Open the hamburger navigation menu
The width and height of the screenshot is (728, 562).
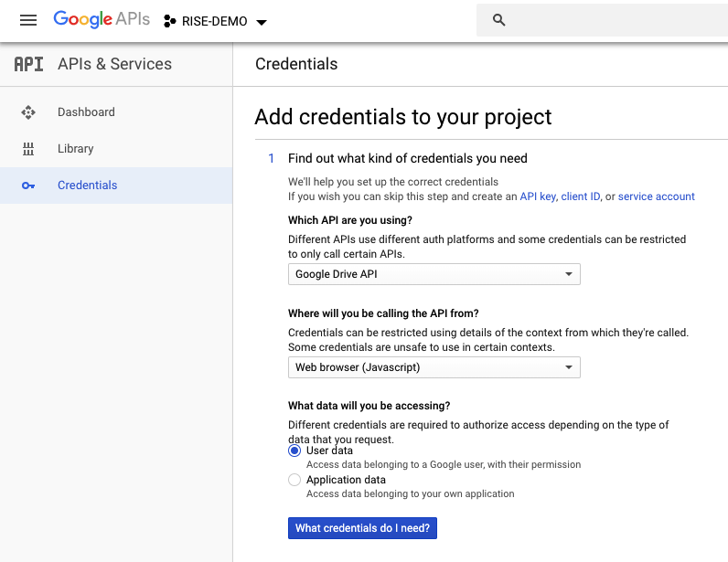click(x=28, y=20)
